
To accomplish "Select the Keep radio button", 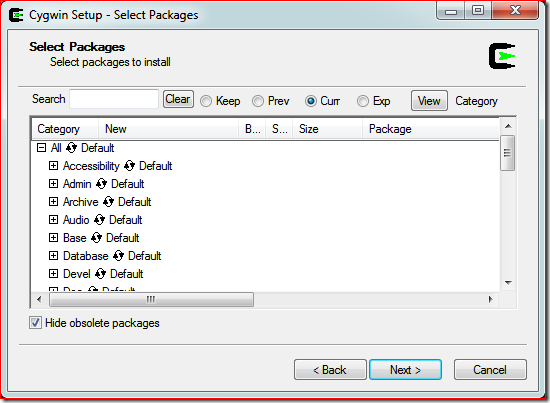I will (206, 101).
